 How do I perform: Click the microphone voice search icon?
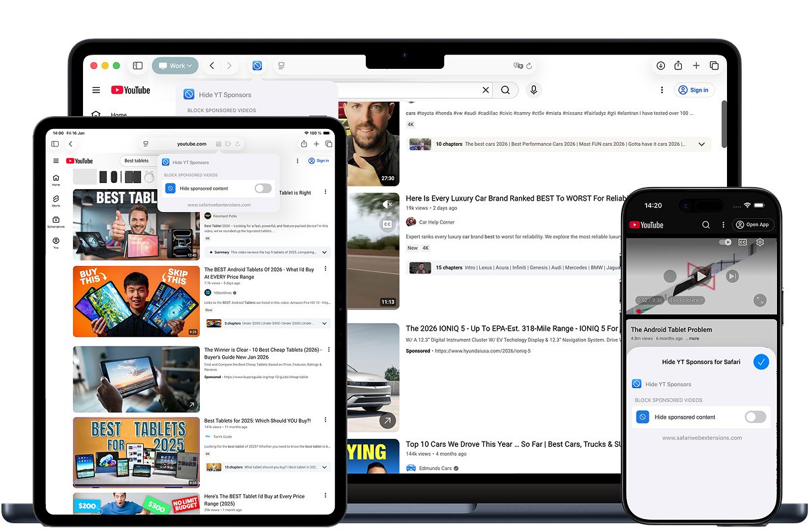tap(534, 90)
